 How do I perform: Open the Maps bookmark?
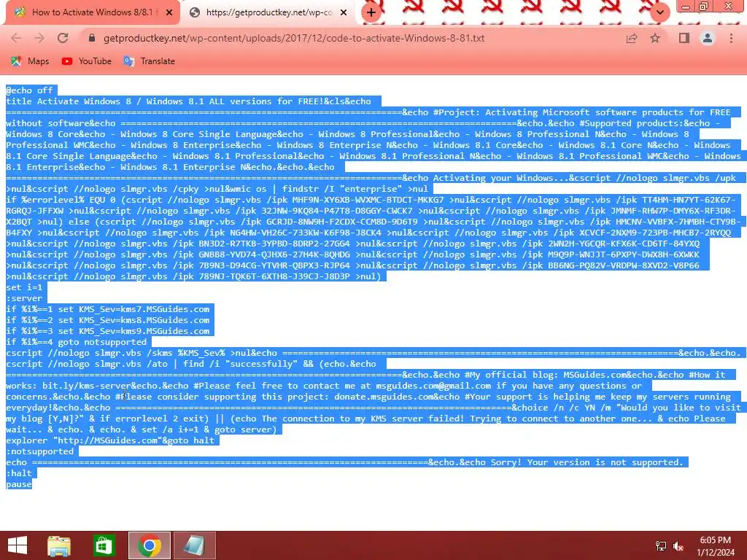pos(30,61)
